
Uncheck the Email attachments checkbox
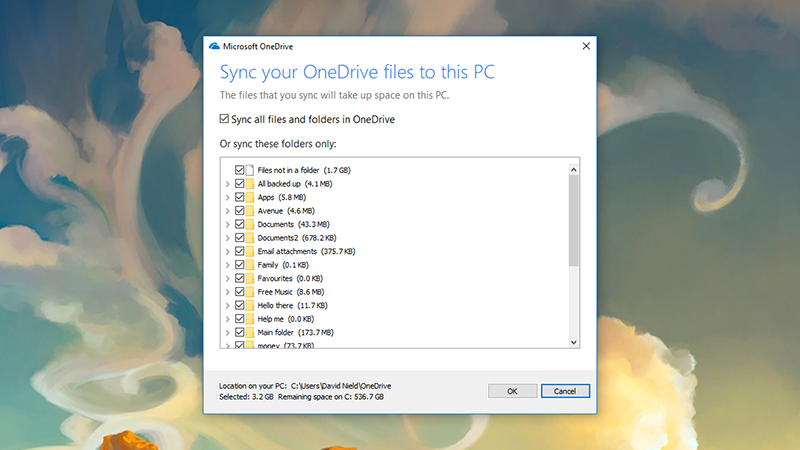tap(239, 251)
